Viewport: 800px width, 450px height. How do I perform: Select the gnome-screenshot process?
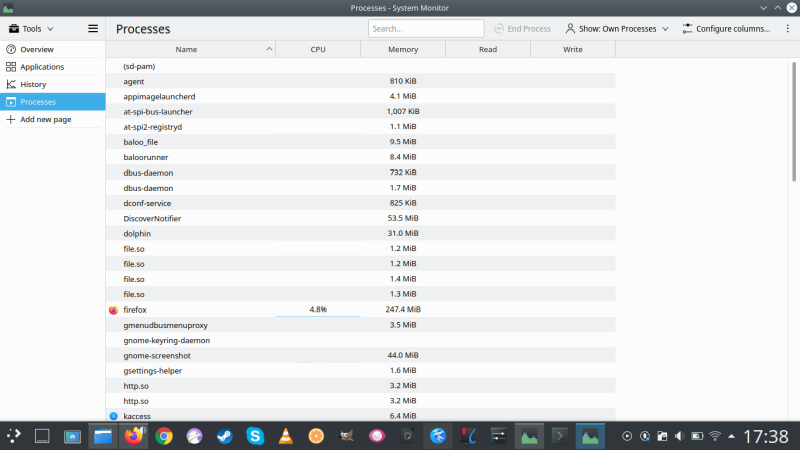tap(361, 356)
